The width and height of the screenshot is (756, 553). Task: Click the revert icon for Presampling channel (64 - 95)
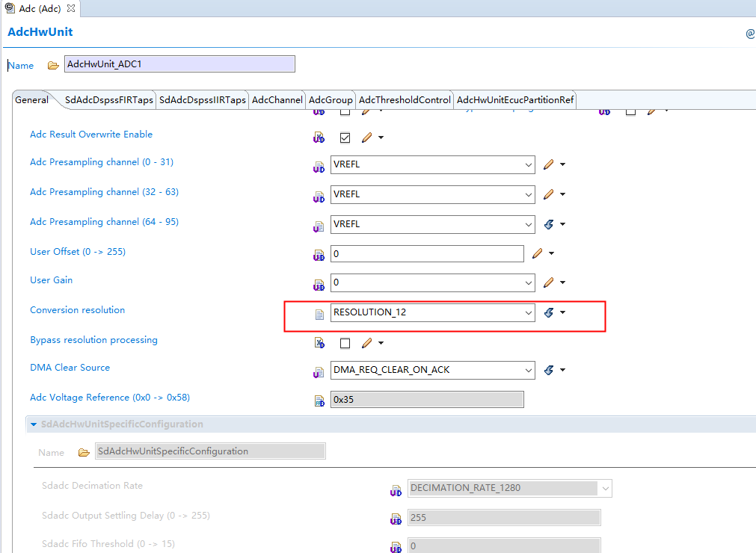click(549, 224)
